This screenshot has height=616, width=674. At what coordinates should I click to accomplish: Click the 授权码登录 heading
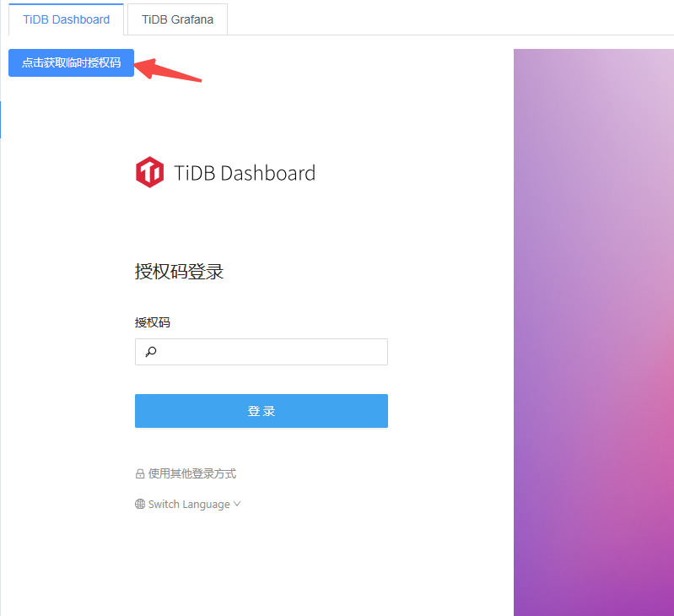point(179,272)
